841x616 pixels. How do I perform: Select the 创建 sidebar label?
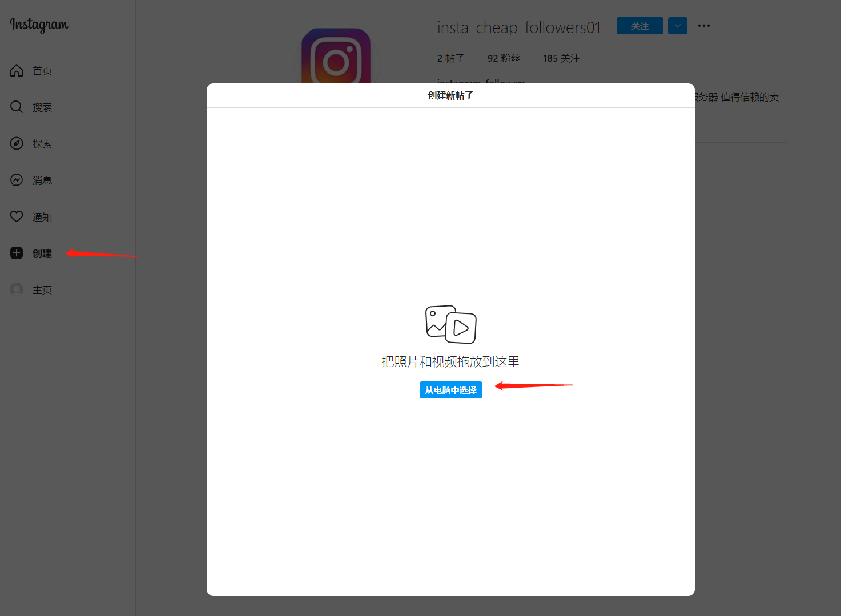[42, 253]
